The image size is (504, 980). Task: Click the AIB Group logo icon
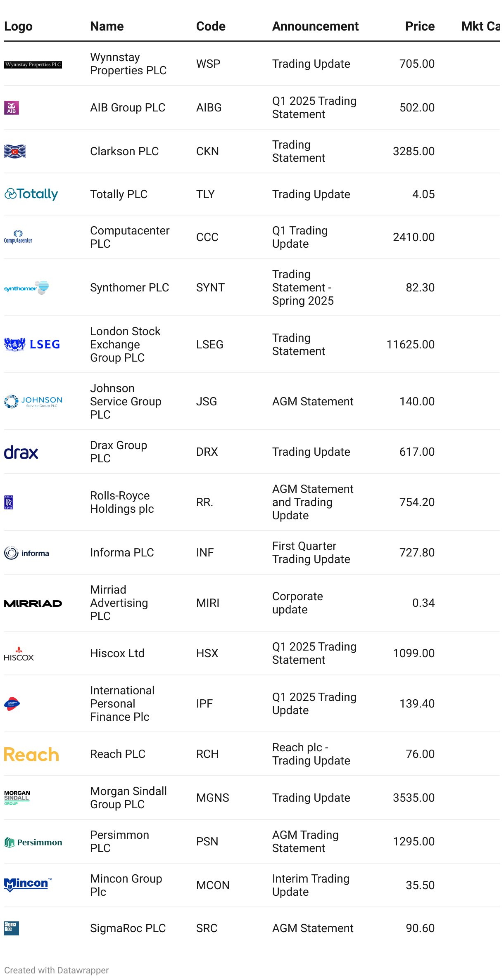coord(12,108)
